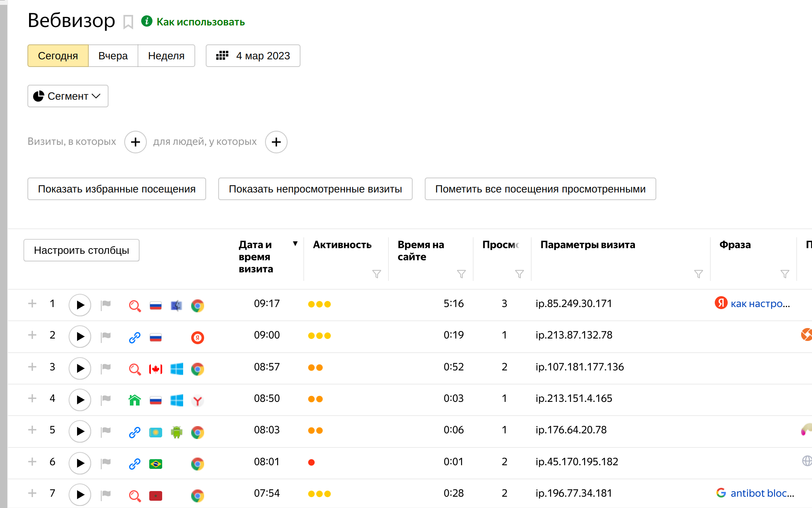The image size is (812, 508).
Task: Open the filter icon in the Активность column
Action: tap(376, 274)
